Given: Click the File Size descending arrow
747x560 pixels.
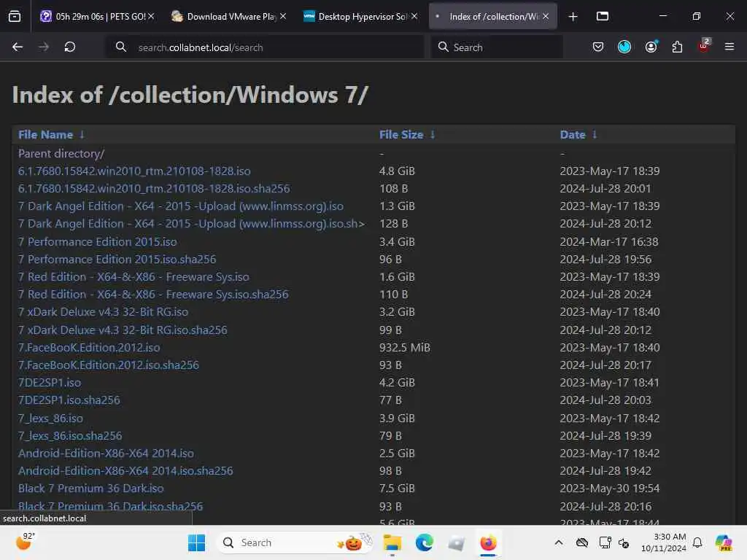Looking at the screenshot, I should (x=433, y=135).
